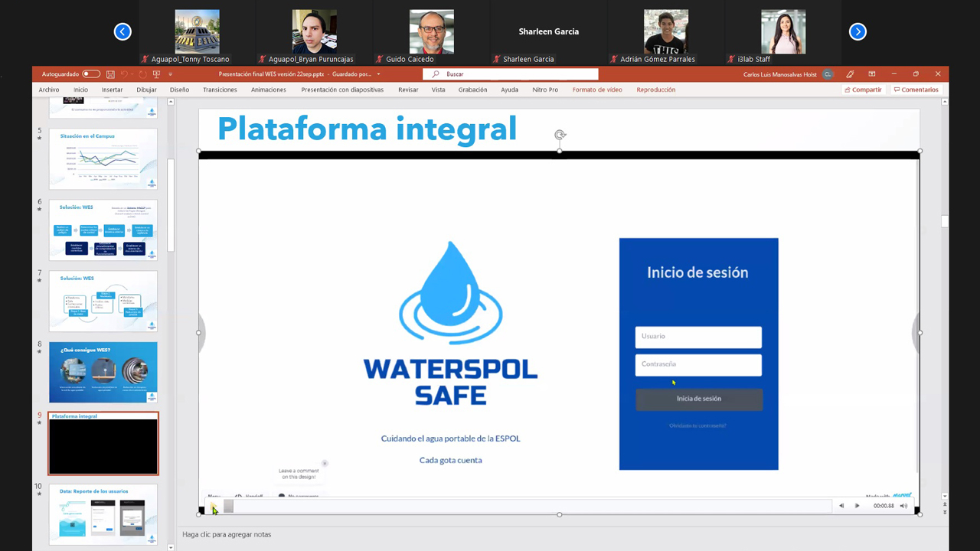The width and height of the screenshot is (980, 551).
Task: Select slide 8 thumbnail ¿Qué consigue WES?
Action: (x=103, y=372)
